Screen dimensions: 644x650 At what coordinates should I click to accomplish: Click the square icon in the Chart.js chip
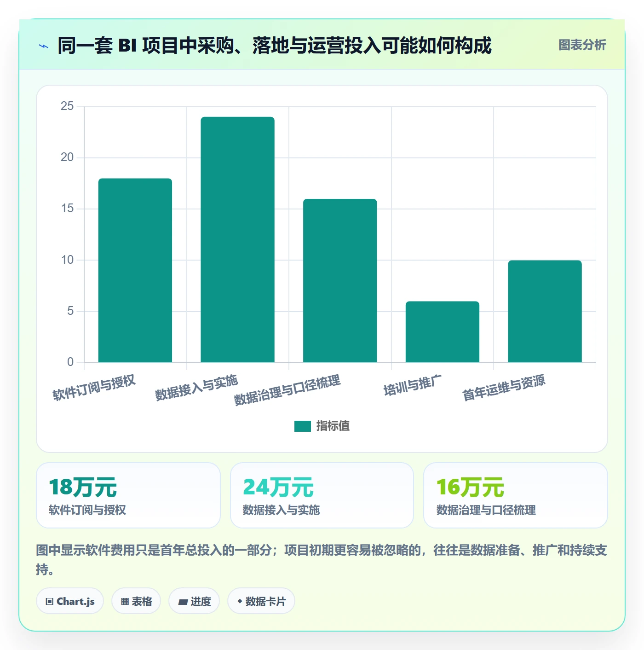point(50,602)
